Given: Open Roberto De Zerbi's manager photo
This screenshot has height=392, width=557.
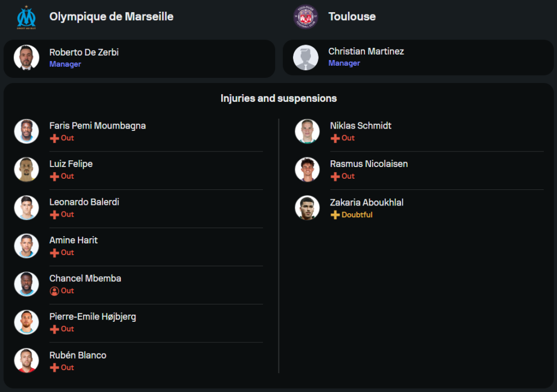Looking at the screenshot, I should click(26, 57).
